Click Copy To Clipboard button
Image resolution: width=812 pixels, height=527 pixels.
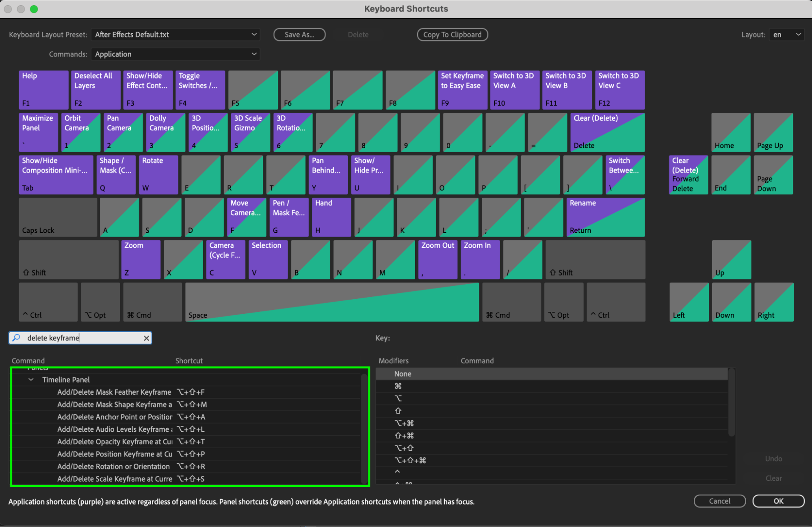[x=452, y=35]
